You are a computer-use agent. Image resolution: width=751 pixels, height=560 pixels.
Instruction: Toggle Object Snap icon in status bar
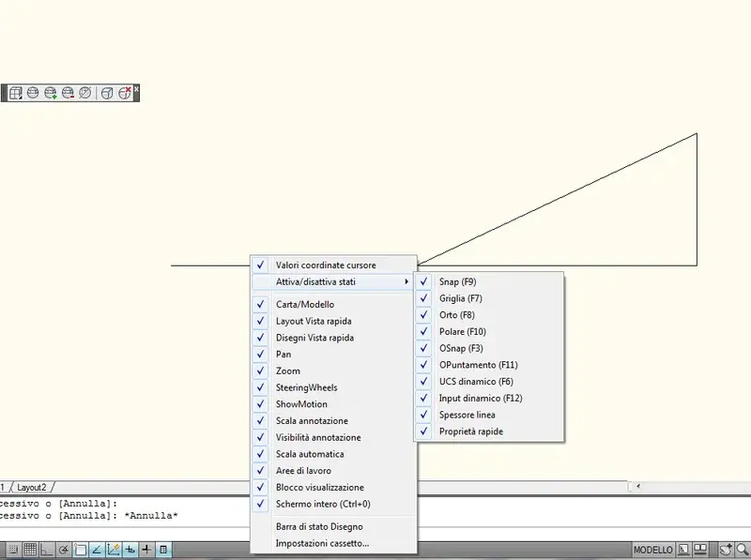click(x=80, y=550)
